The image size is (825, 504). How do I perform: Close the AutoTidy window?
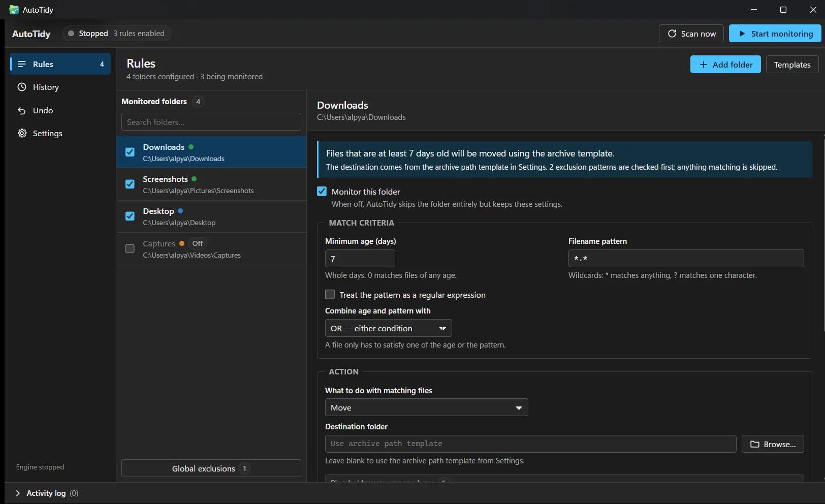(813, 10)
